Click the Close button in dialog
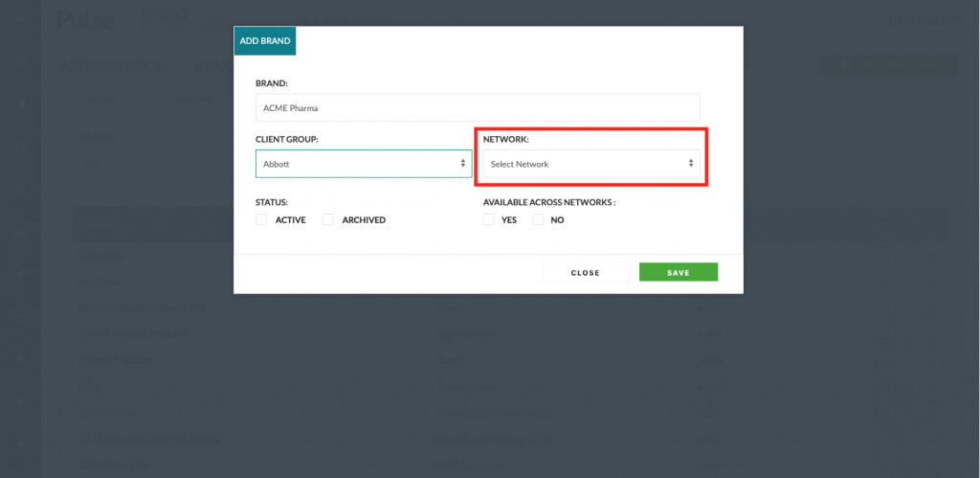Viewport: 980px width, 478px height. (x=586, y=272)
